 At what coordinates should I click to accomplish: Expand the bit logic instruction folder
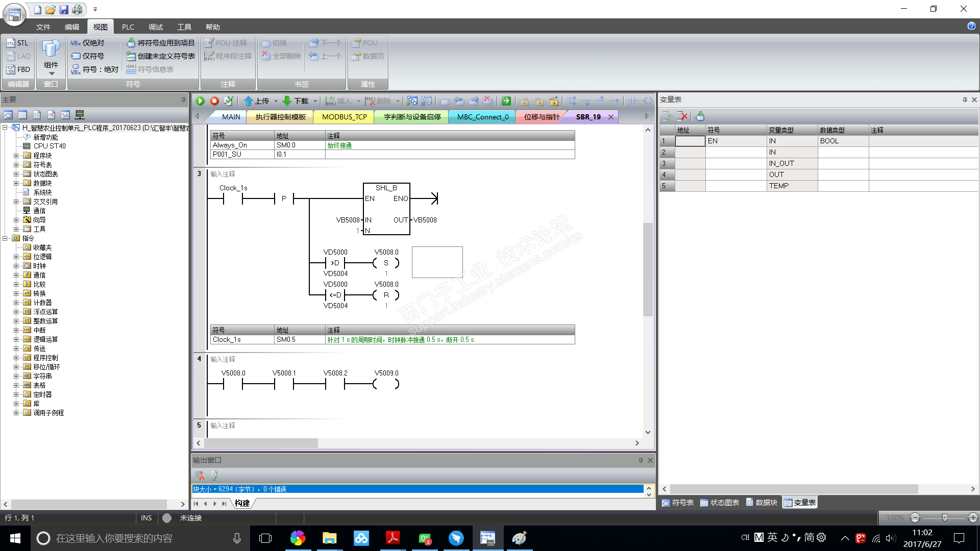pos(16,257)
